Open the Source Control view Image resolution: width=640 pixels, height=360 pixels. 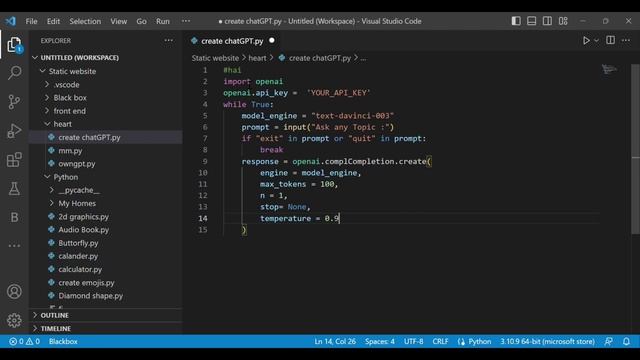tap(14, 102)
